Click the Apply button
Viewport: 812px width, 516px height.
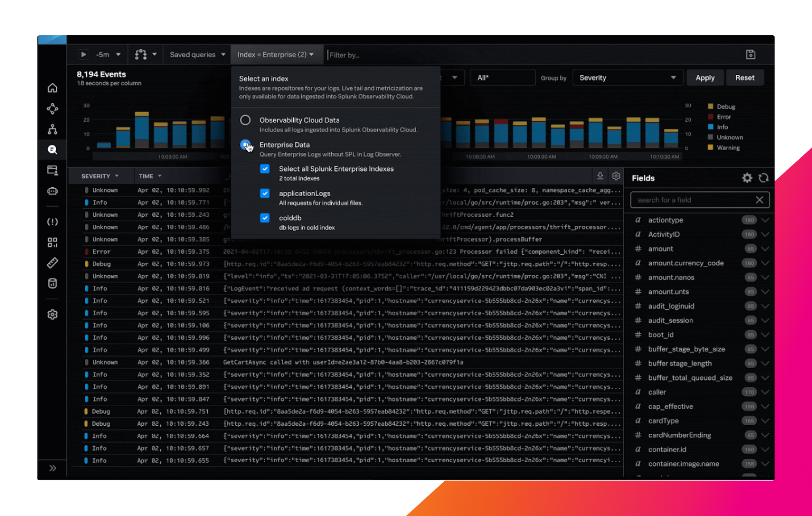[x=705, y=77]
